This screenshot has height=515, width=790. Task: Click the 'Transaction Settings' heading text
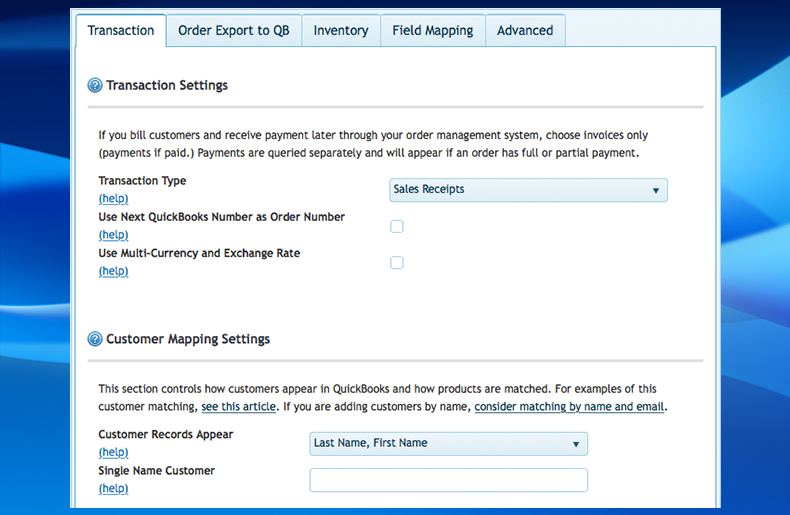[x=167, y=86]
